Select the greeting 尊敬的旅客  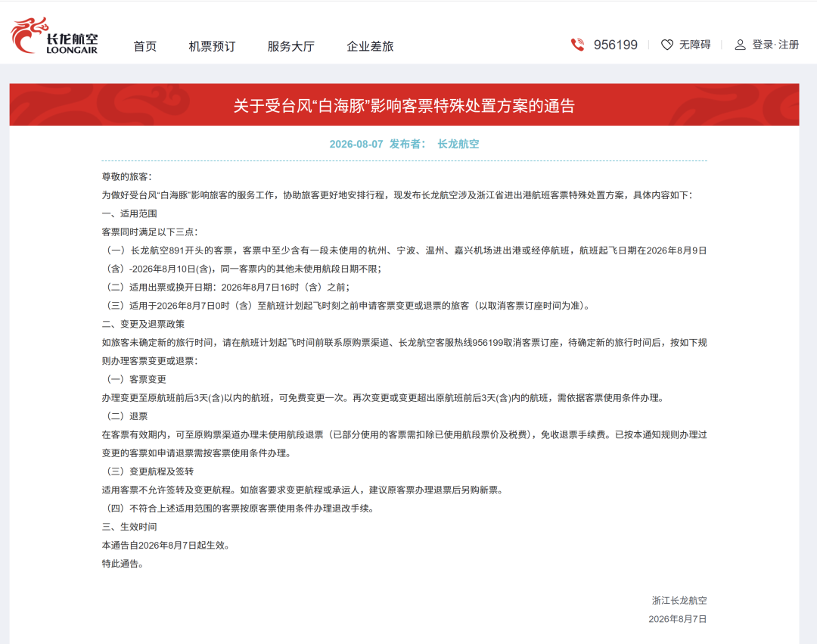[x=126, y=176]
